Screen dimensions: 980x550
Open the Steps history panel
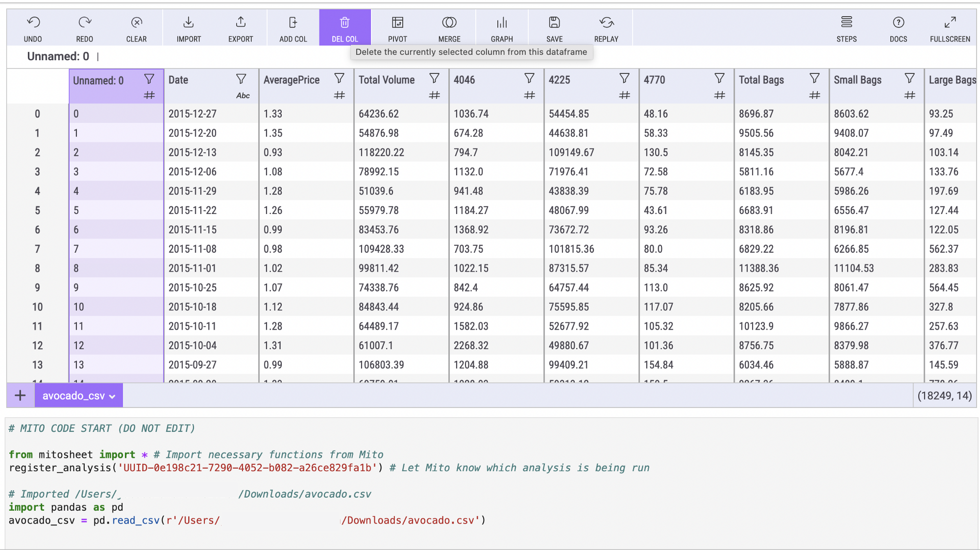[x=846, y=28]
